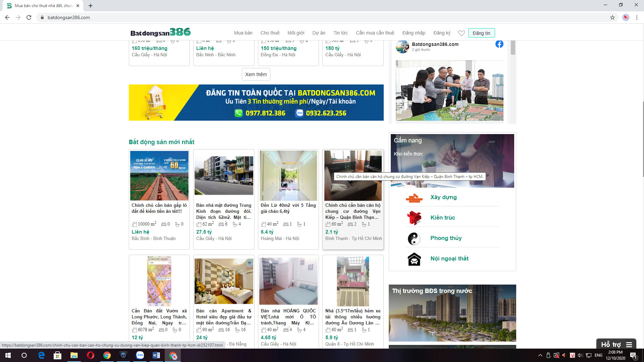Open the Âu Dương Lân house thumbnail
This screenshot has width=644, height=362.
click(x=353, y=281)
